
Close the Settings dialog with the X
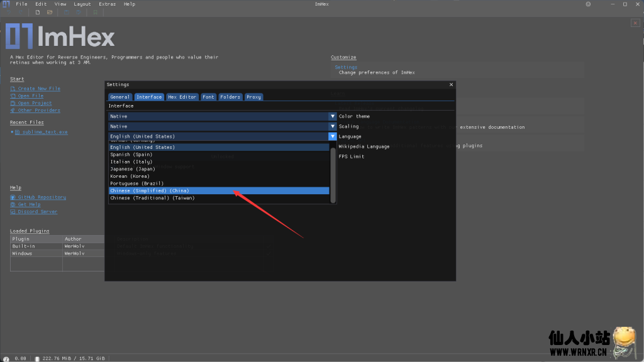pos(451,84)
